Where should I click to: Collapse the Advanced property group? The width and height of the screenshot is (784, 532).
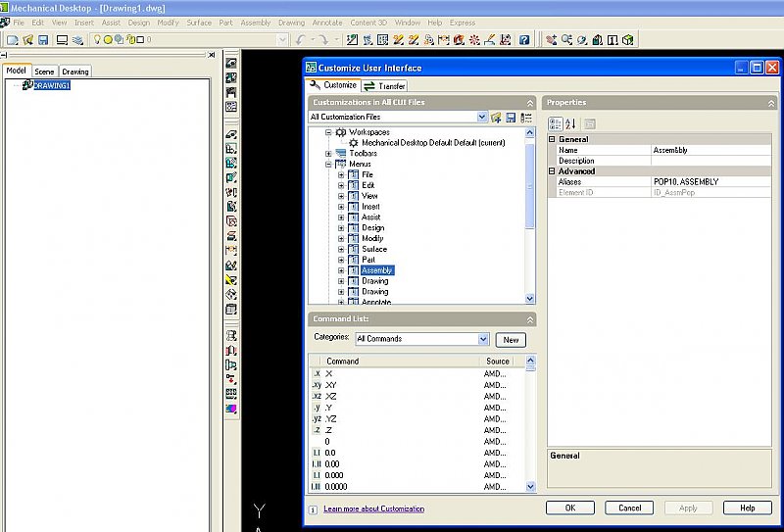[553, 171]
